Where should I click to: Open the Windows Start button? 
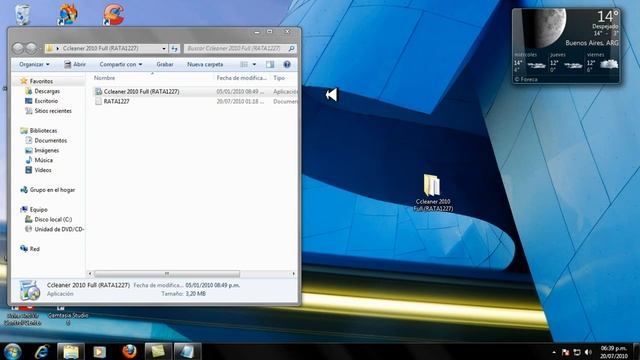click(x=12, y=351)
